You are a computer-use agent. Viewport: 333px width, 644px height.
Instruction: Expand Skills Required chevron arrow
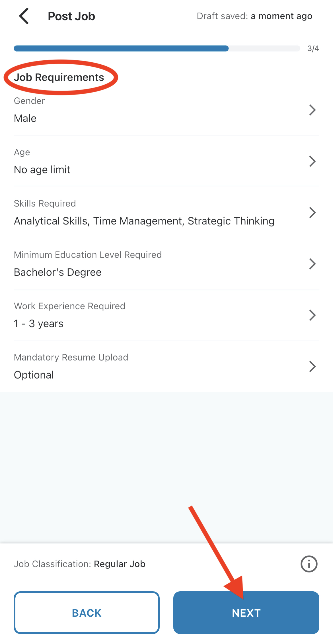(x=312, y=212)
